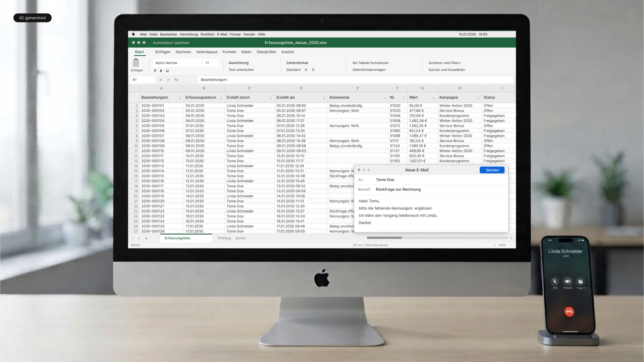This screenshot has height=362, width=644.
Task: Open the Standard number format selector
Action: [293, 70]
